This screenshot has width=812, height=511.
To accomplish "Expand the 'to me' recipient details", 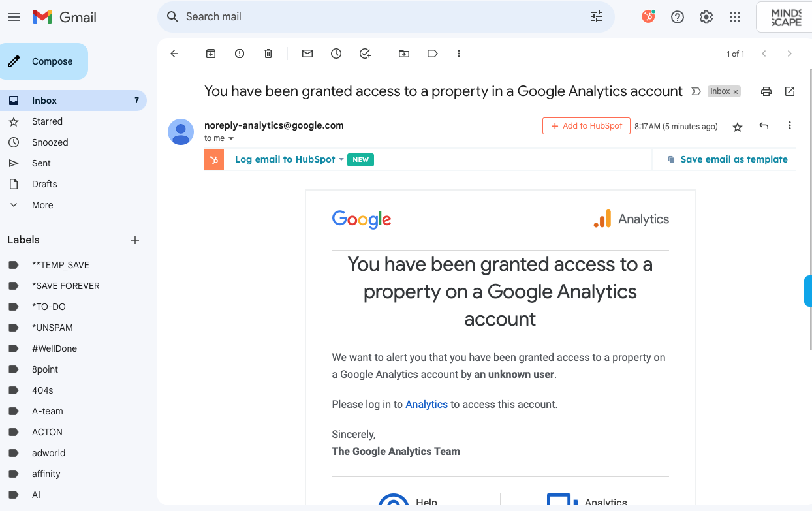I will coord(231,138).
